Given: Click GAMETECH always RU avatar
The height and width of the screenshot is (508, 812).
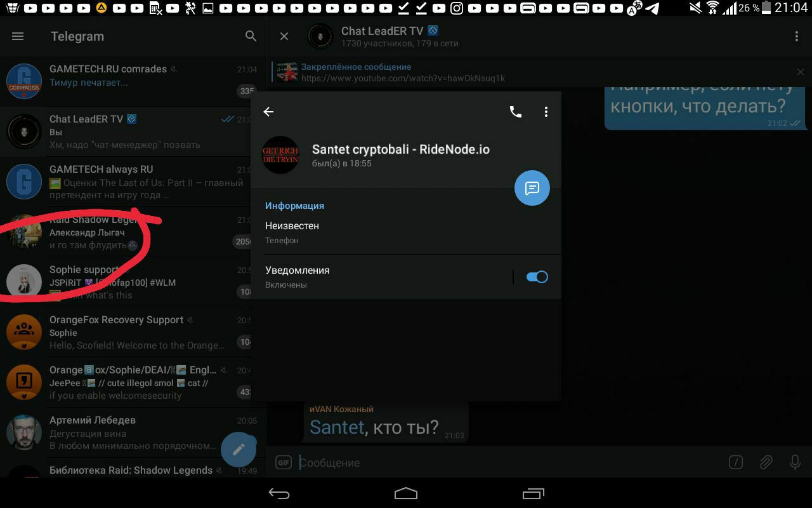Looking at the screenshot, I should 24,182.
